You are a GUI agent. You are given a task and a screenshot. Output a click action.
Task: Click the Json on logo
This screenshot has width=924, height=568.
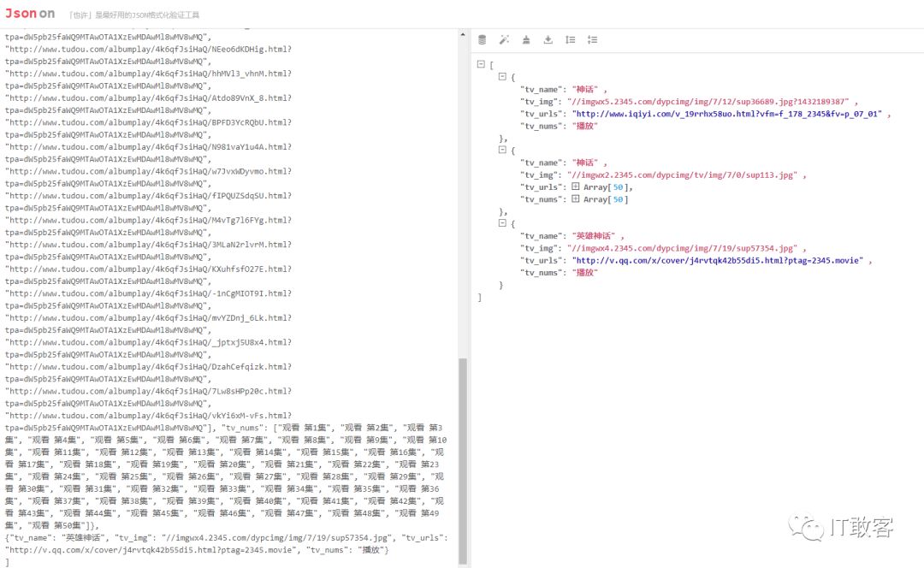click(30, 14)
